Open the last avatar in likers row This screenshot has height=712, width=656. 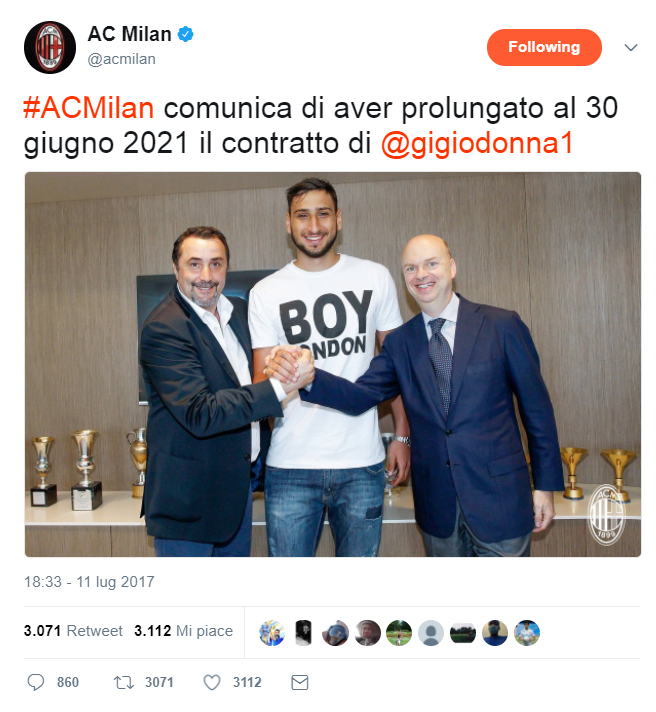(x=527, y=633)
